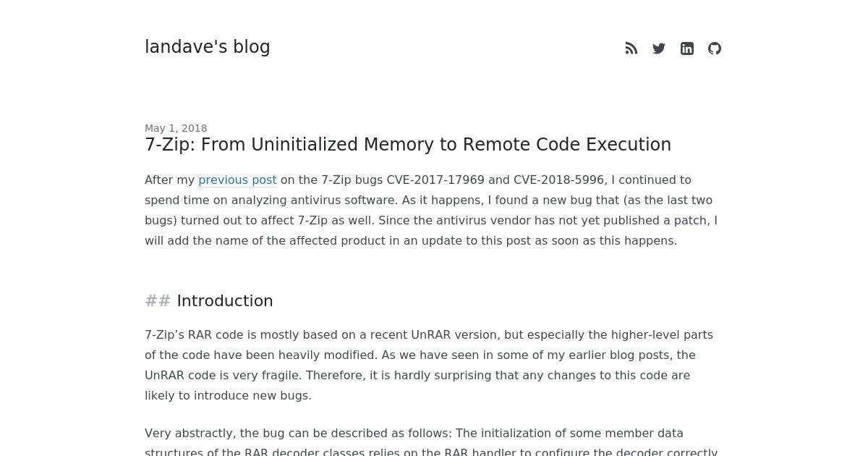
Task: Click the May 1, 2018 post date
Action: [x=176, y=128]
